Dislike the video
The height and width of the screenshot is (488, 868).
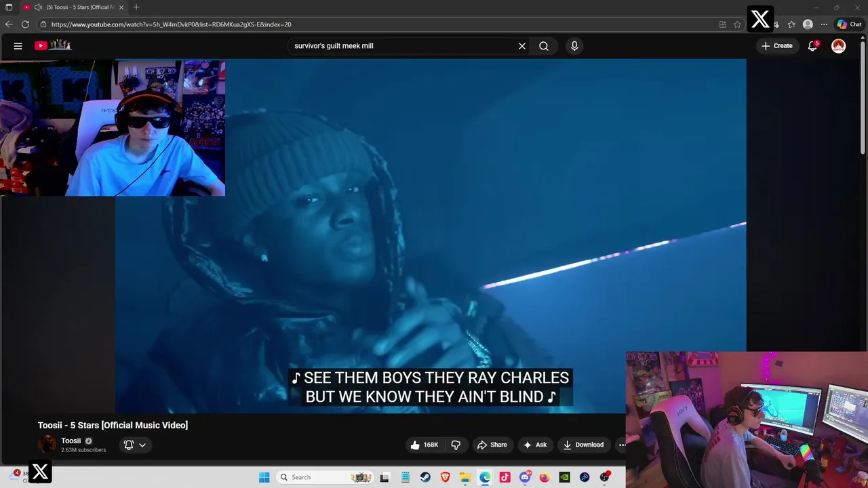point(456,445)
